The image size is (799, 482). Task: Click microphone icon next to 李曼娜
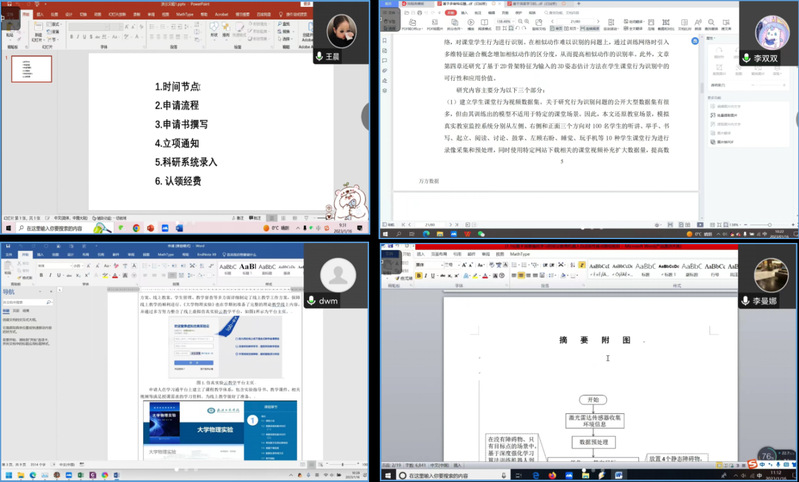(x=745, y=301)
